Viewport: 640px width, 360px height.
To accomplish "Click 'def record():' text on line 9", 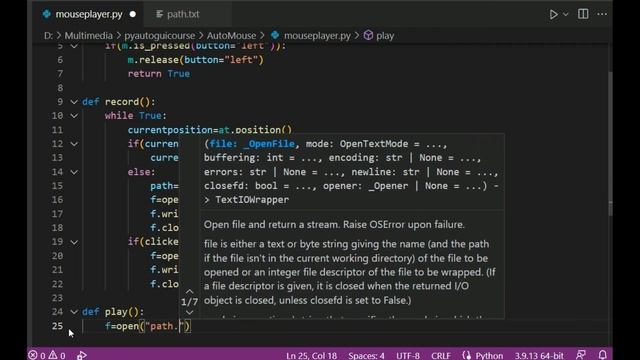I will [x=118, y=102].
